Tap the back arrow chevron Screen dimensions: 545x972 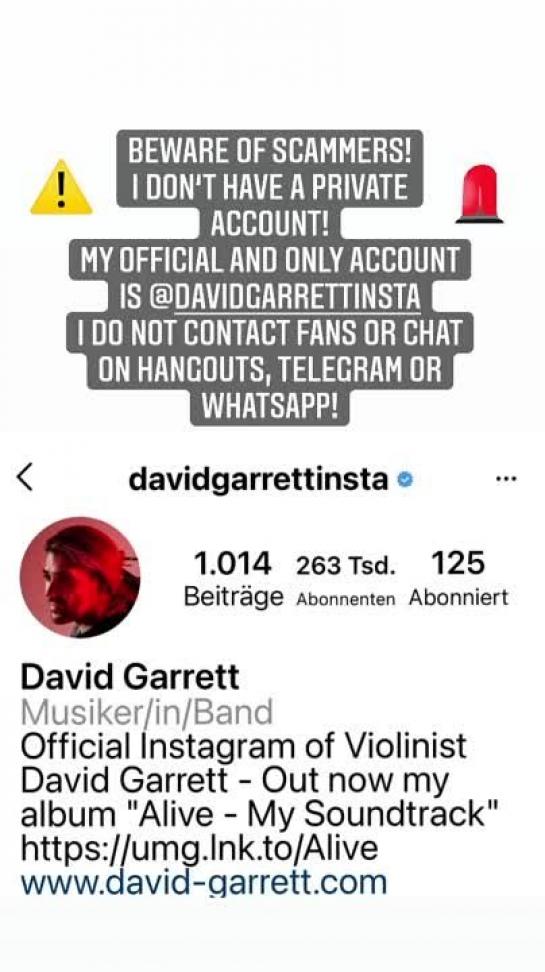pyautogui.click(x=24, y=479)
